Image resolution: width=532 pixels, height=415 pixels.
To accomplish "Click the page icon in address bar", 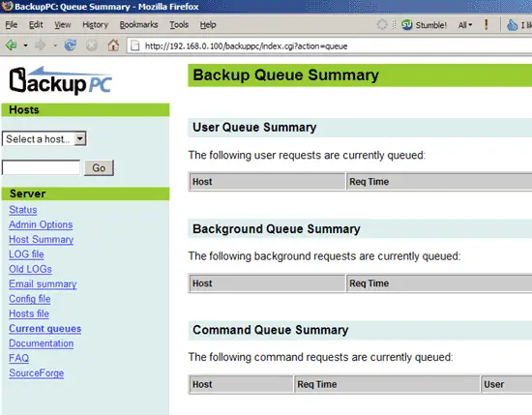I will (135, 45).
